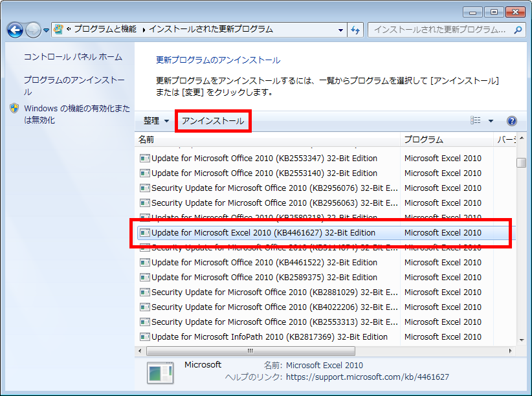532x396 pixels.
Task: Click the icon of update KB2553347
Action: [x=145, y=158]
